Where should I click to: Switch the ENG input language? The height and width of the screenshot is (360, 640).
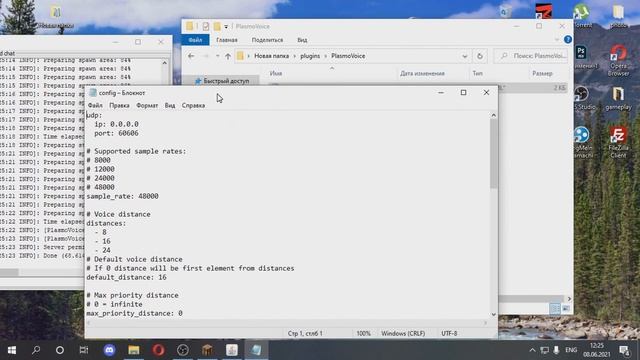[x=571, y=350]
